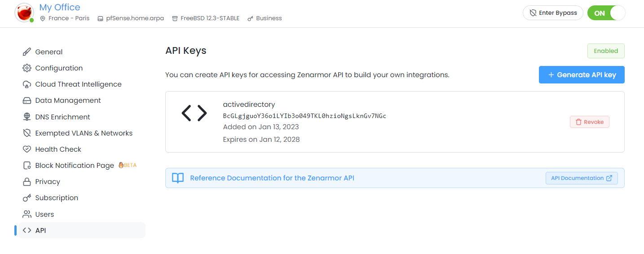644x254 pixels.
Task: Click the Enabled status badge
Action: coord(606,51)
